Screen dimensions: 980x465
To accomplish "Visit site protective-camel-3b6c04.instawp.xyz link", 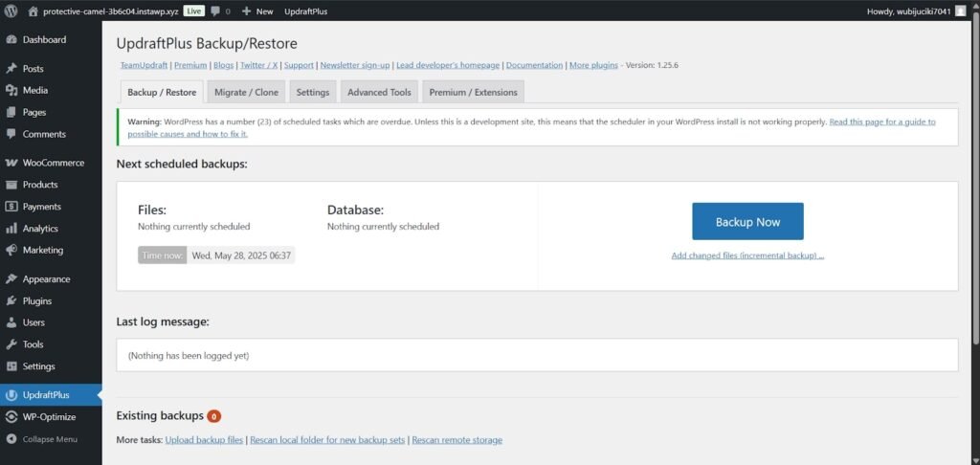I will coord(111,11).
